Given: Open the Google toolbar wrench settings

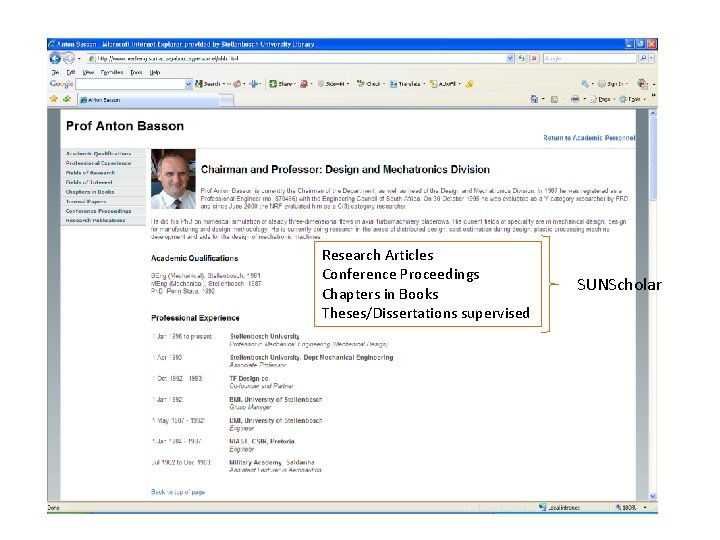Looking at the screenshot, I should coord(585,84).
